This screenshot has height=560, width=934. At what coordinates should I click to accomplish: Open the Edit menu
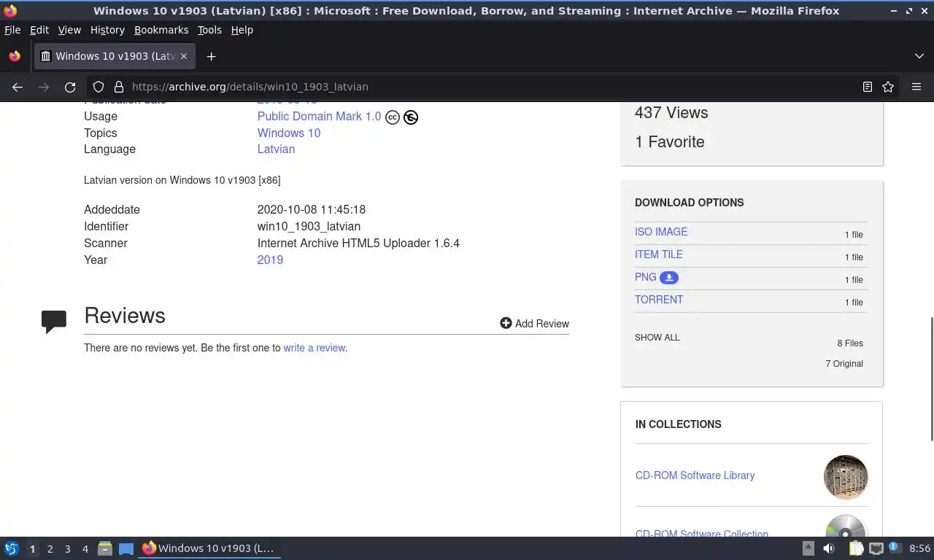tap(39, 30)
